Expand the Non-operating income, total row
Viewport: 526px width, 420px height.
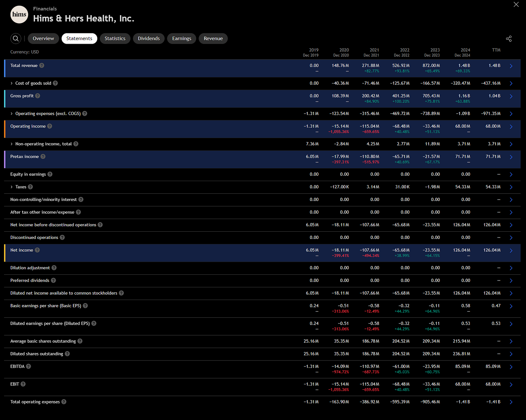[12, 144]
